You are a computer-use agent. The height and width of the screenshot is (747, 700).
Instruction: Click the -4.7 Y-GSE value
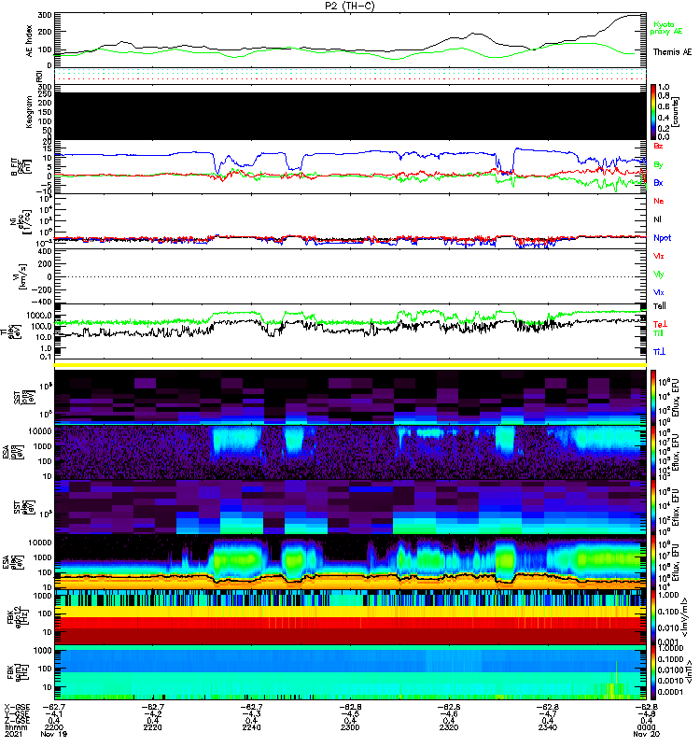point(547,714)
